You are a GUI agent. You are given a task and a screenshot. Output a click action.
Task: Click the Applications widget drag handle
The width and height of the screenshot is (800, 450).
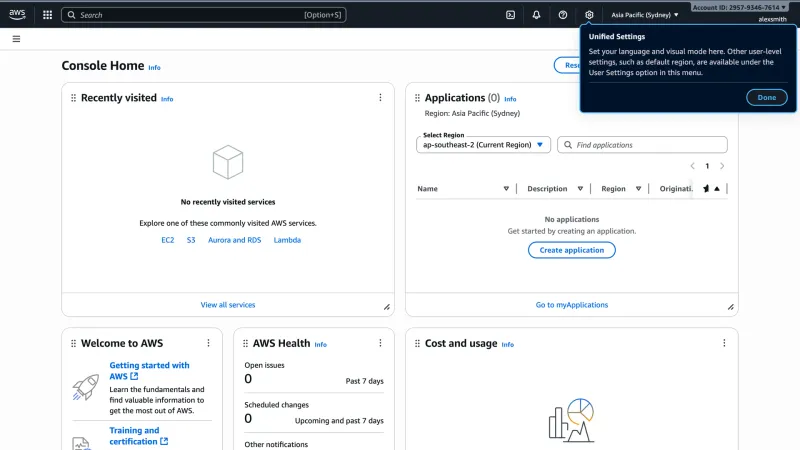(x=417, y=97)
